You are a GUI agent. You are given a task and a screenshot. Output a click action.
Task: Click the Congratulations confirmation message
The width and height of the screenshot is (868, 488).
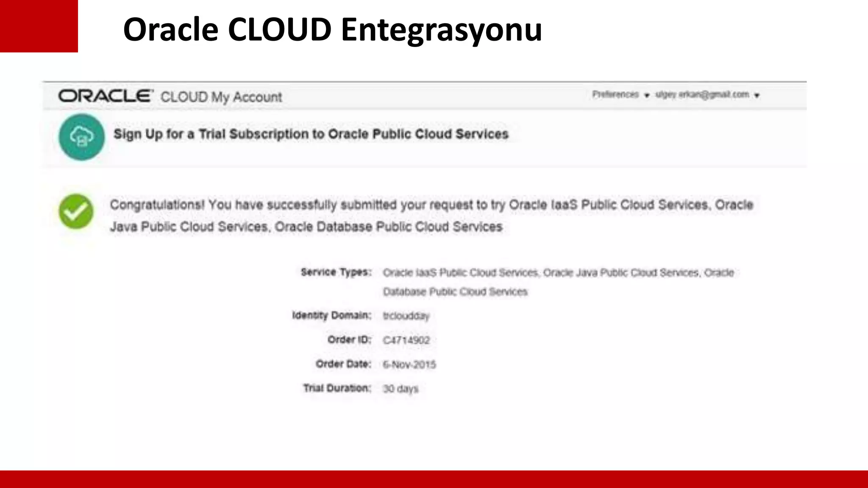coord(431,216)
